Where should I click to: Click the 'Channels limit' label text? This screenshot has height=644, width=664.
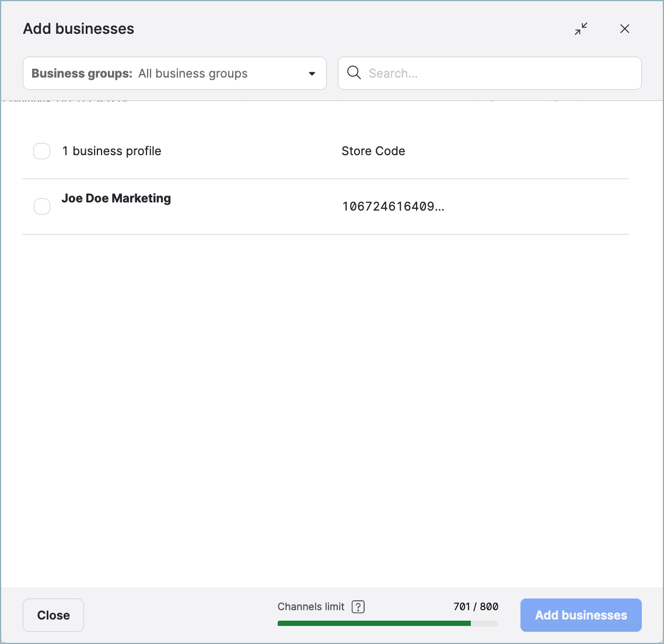pyautogui.click(x=311, y=607)
